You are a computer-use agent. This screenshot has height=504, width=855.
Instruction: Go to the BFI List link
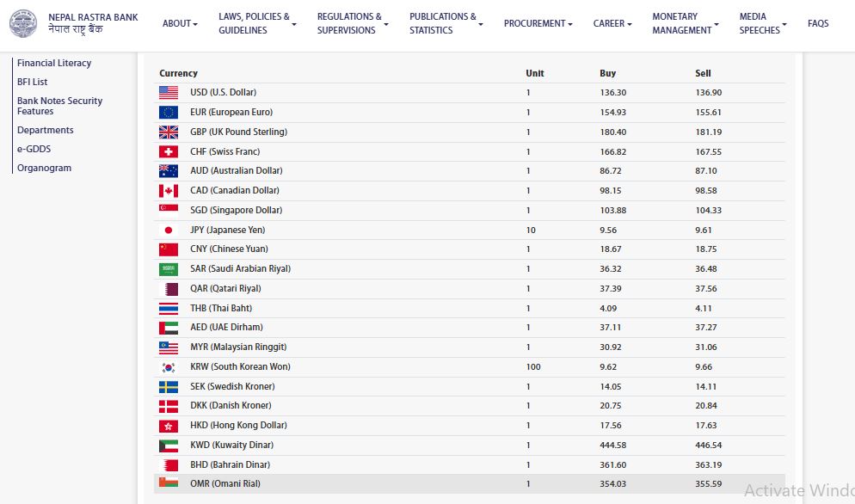(x=33, y=82)
